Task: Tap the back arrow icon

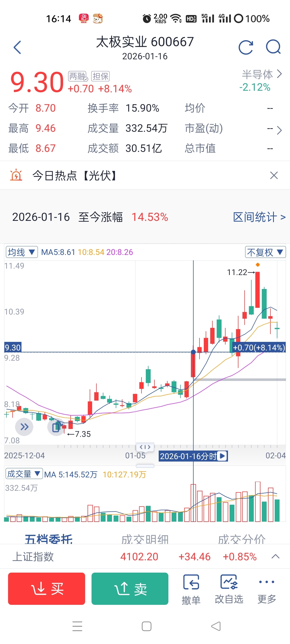Action: click(17, 47)
